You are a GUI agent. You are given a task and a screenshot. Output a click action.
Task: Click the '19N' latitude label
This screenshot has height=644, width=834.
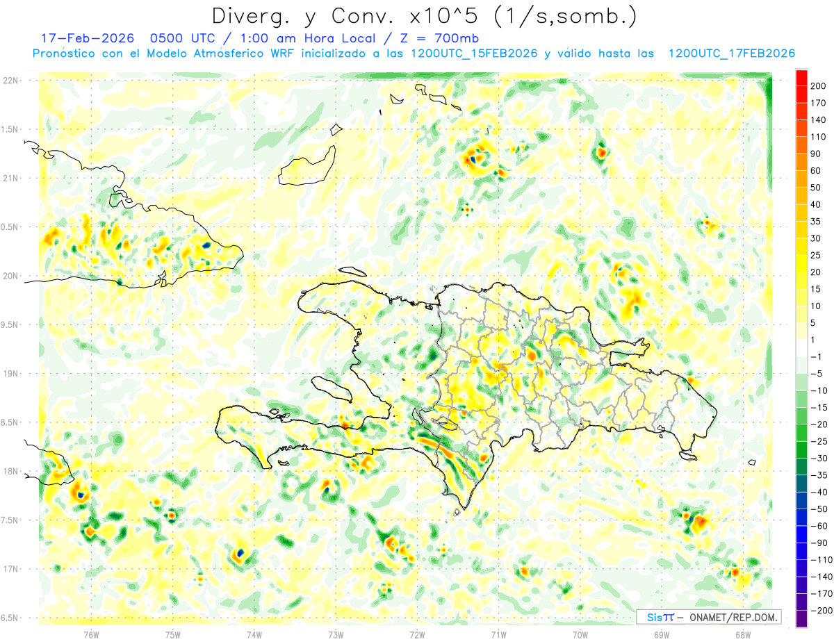click(x=10, y=374)
